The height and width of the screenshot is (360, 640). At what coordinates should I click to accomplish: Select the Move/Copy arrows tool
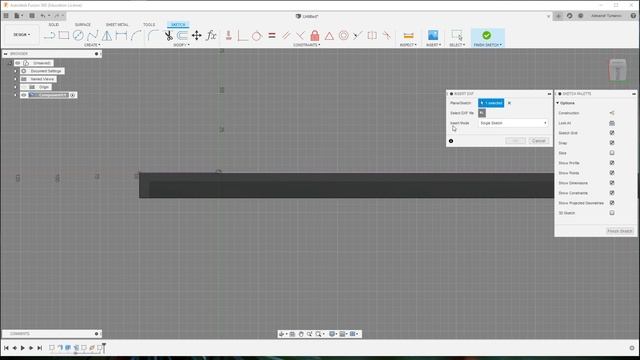[x=196, y=36]
